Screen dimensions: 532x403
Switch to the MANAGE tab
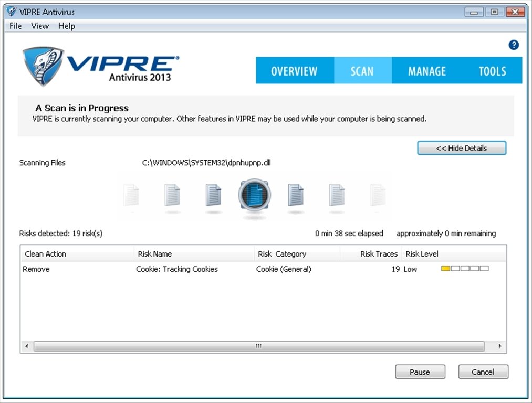[x=427, y=70]
